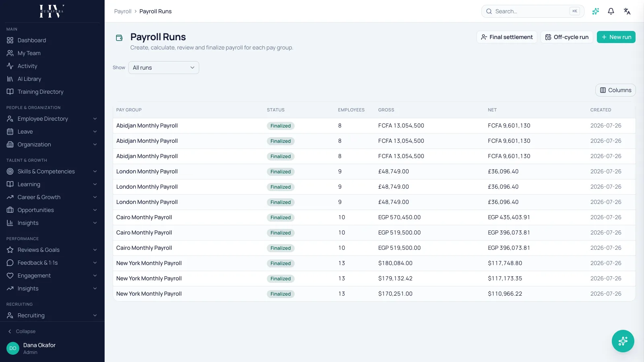644x362 pixels.
Task: Open the language translate icon
Action: (627, 11)
